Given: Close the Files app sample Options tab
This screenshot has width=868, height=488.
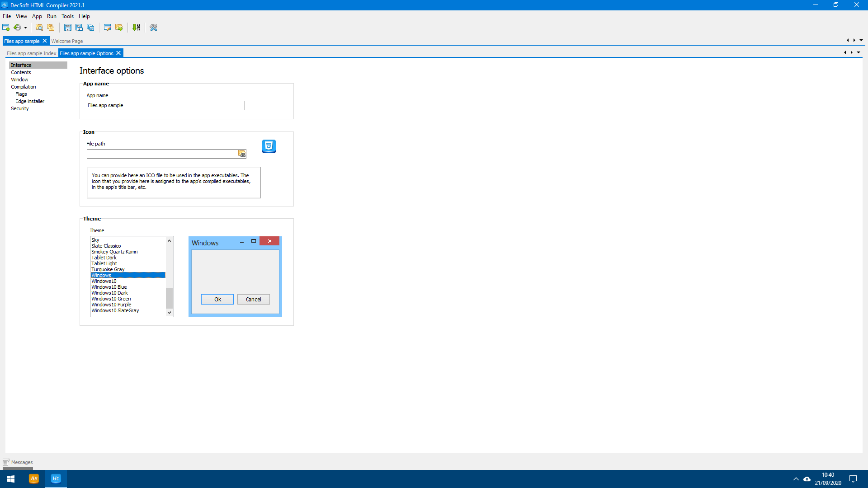Looking at the screenshot, I should point(118,53).
